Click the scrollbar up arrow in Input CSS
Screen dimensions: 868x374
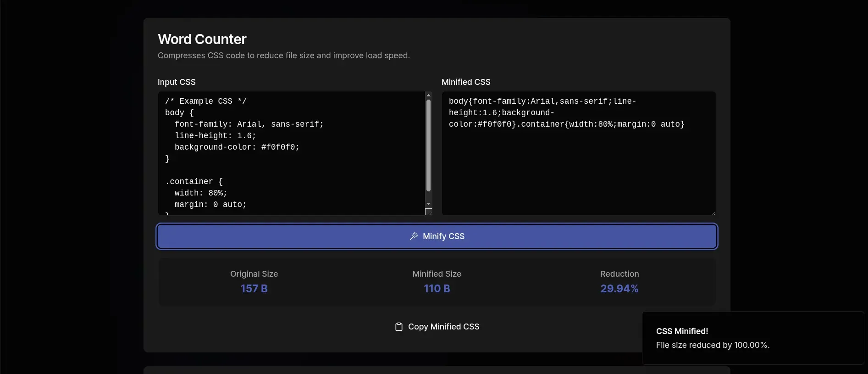point(428,95)
